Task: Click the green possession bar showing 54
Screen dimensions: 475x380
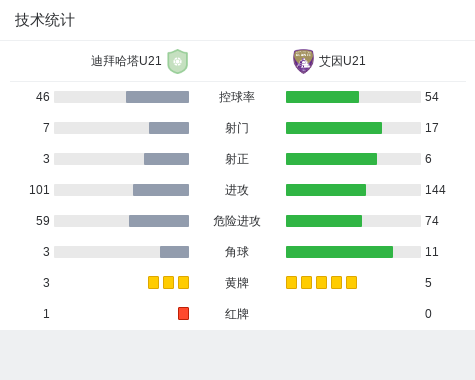Action: point(322,97)
